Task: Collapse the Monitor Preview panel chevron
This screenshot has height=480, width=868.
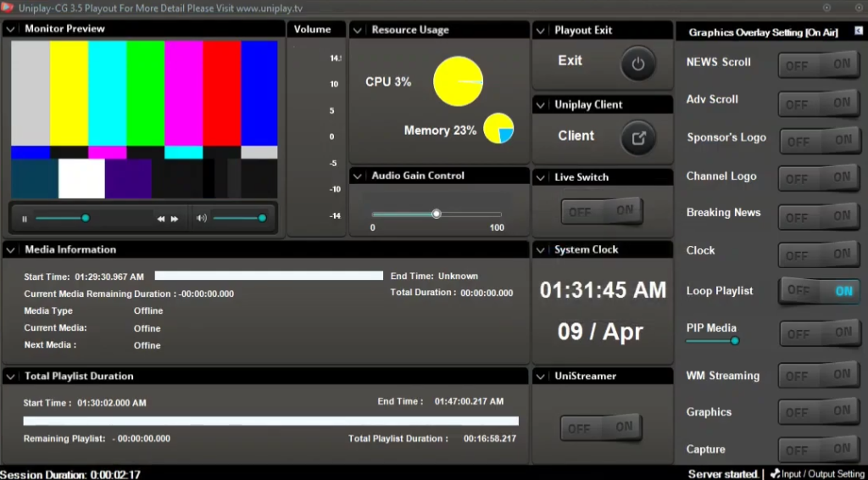Action: pyautogui.click(x=11, y=29)
